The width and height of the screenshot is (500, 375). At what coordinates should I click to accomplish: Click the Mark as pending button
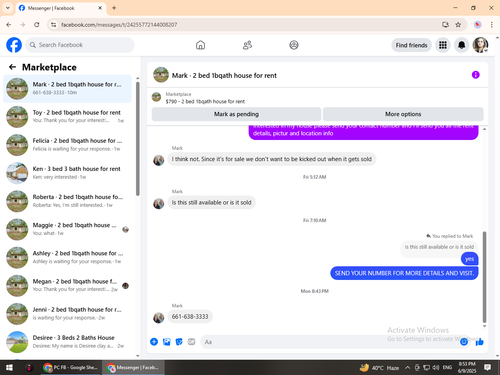pos(236,114)
